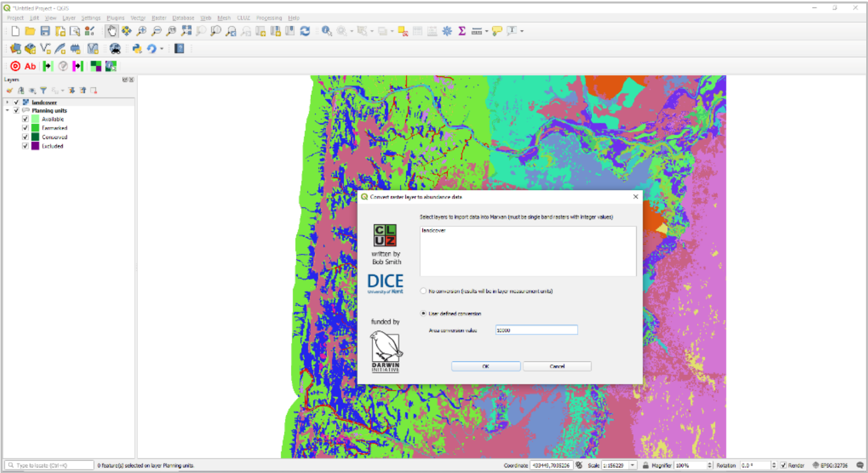Open the Raster menu
This screenshot has width=868, height=473.
[x=159, y=18]
